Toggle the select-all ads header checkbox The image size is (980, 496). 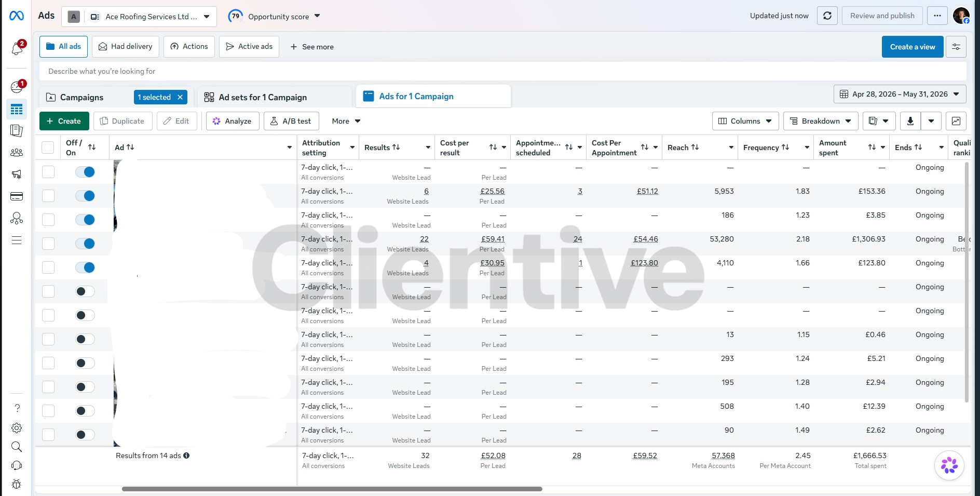48,148
